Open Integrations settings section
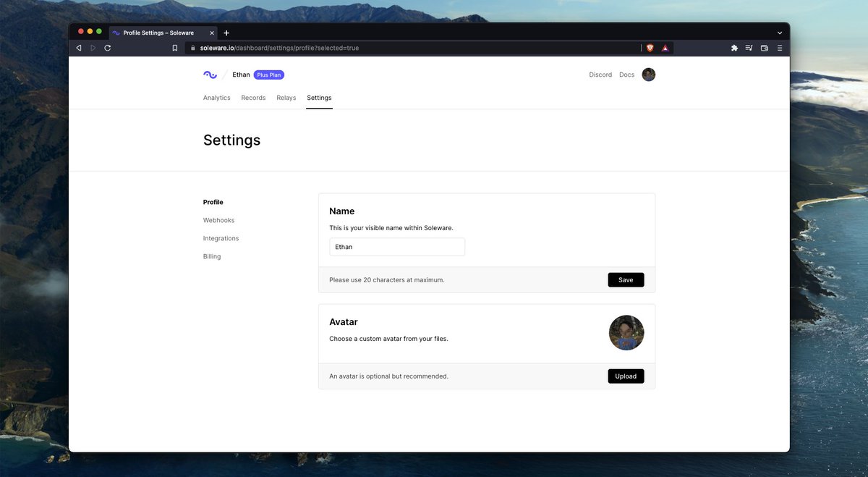Image resolution: width=868 pixels, height=477 pixels. pyautogui.click(x=221, y=238)
